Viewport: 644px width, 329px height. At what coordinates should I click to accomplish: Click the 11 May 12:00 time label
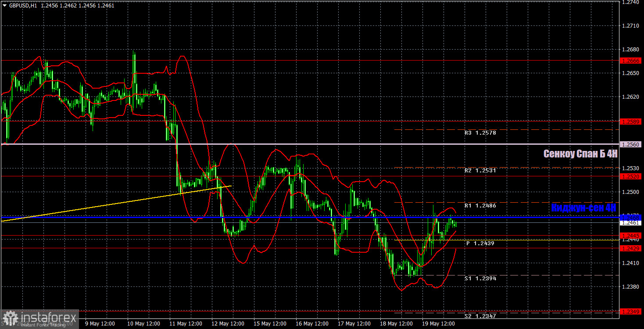pos(186,324)
